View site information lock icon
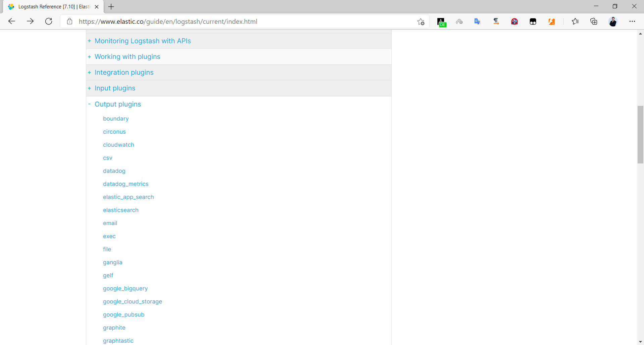Viewport: 644px width, 345px height. (x=69, y=21)
